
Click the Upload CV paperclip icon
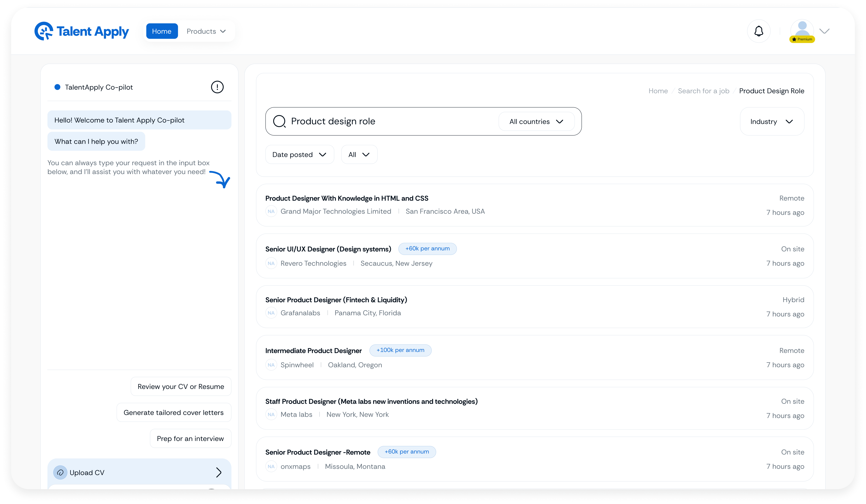tap(60, 472)
